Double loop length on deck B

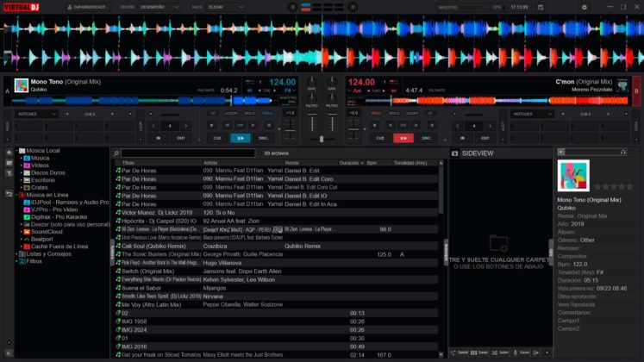(490, 126)
